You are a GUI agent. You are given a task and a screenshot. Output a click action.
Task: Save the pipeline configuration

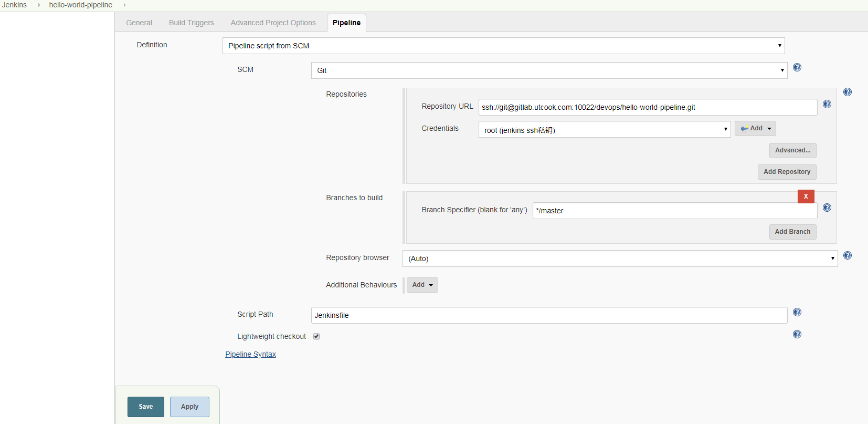pyautogui.click(x=146, y=407)
